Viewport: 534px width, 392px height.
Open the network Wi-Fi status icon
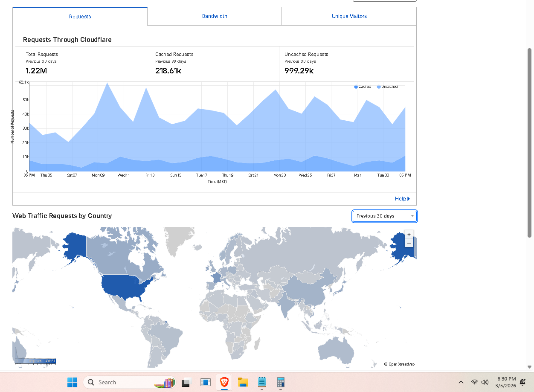pos(474,382)
